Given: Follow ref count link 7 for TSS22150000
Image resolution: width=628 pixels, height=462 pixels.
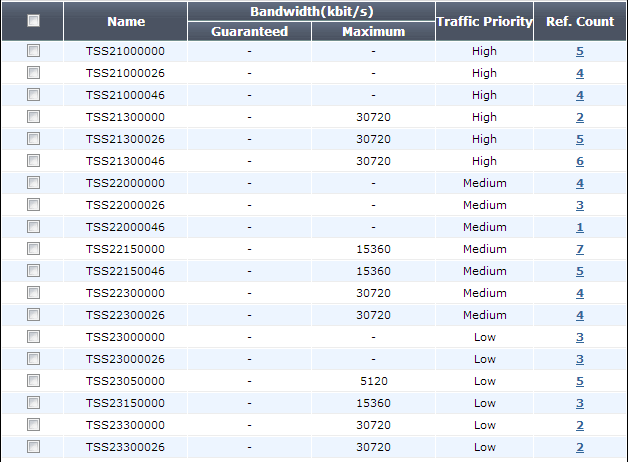Looking at the screenshot, I should coord(580,249).
